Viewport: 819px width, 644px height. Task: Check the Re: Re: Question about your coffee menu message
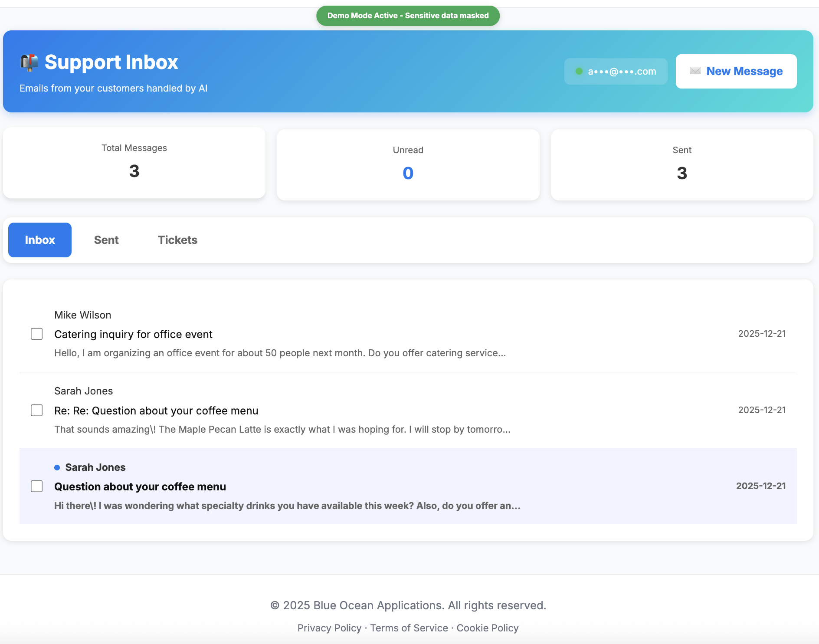pyautogui.click(x=36, y=410)
